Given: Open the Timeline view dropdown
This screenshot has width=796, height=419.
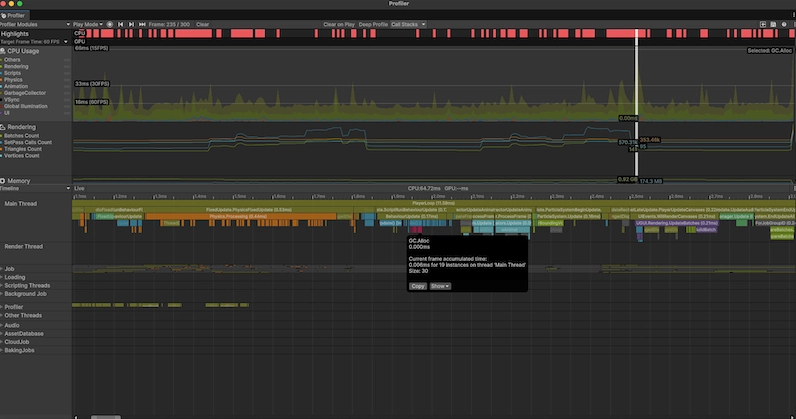Looking at the screenshot, I should 35,188.
